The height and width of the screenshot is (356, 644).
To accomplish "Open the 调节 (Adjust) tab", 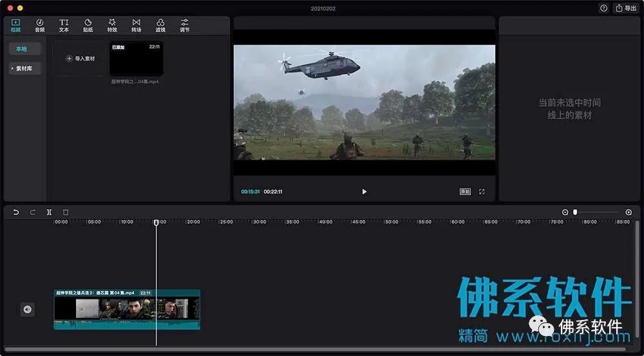I will (x=184, y=26).
